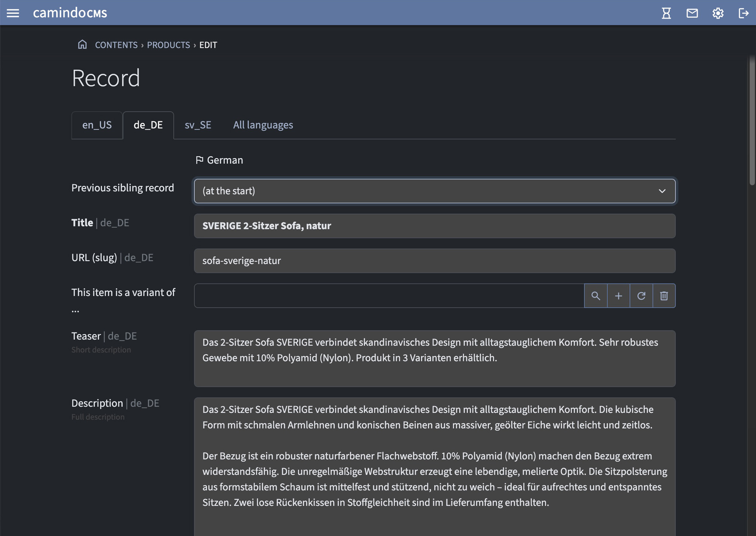The height and width of the screenshot is (536, 756).
Task: Click the flag icon beside German
Action: point(199,160)
